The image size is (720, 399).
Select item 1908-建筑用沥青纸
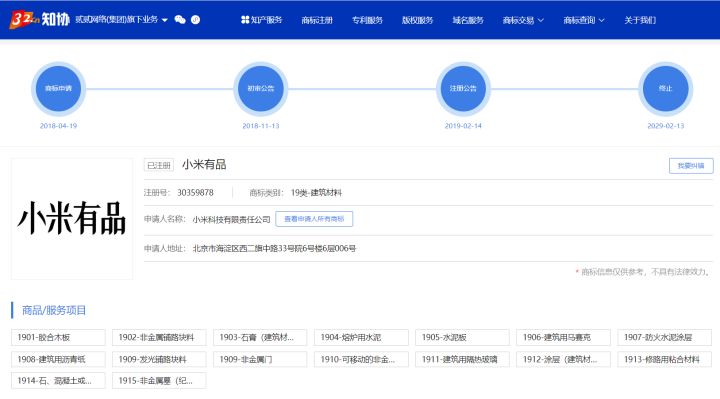point(58,359)
